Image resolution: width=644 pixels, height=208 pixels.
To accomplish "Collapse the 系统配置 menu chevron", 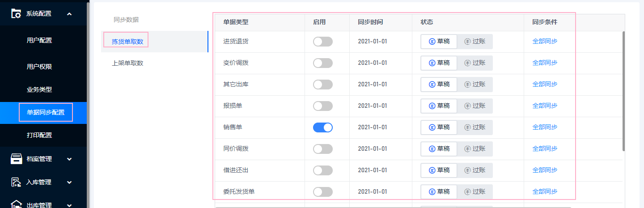I will 69,14.
